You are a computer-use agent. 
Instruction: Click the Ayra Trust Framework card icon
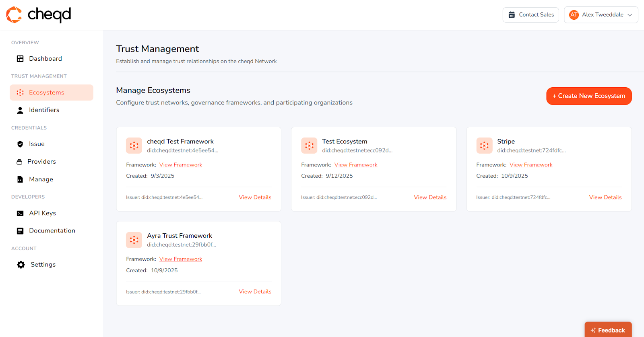[x=134, y=240]
